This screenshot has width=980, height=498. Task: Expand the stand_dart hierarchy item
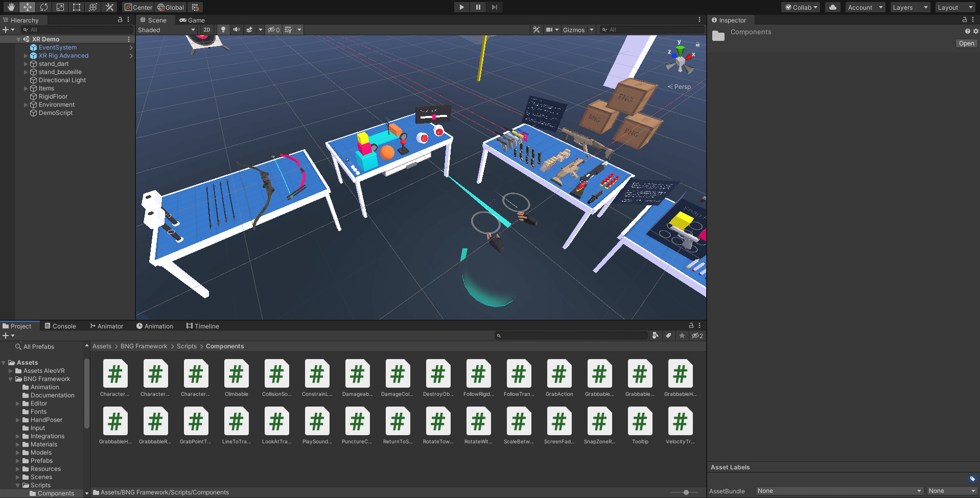(26, 64)
